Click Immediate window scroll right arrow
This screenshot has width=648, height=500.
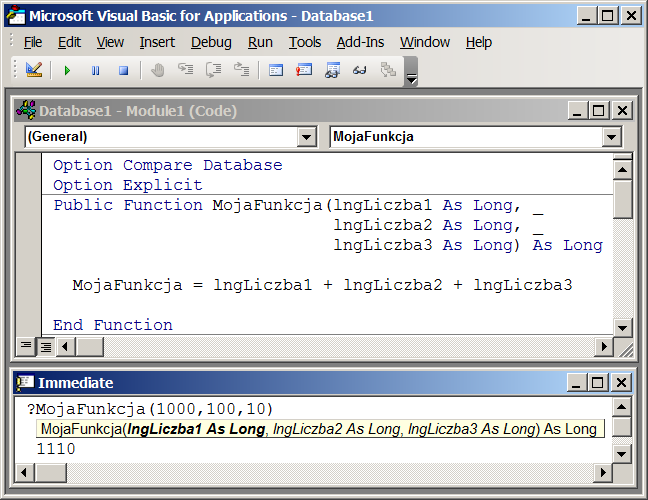click(603, 472)
